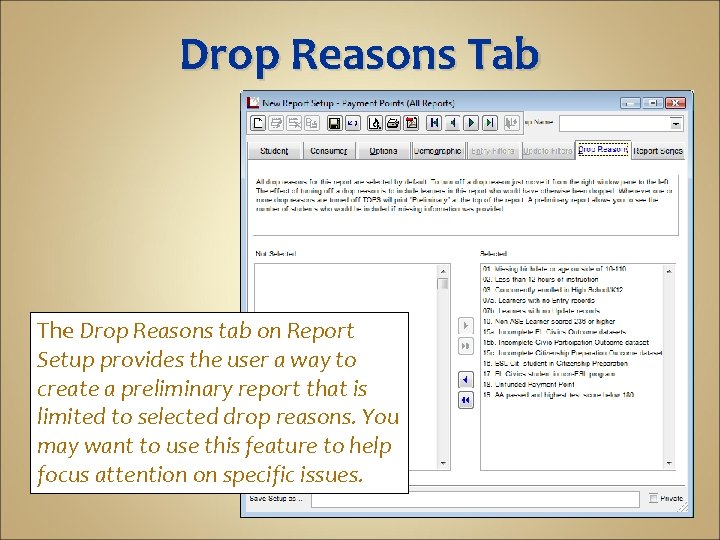The height and width of the screenshot is (540, 720).
Task: Toggle the Private checkbox
Action: [x=653, y=498]
